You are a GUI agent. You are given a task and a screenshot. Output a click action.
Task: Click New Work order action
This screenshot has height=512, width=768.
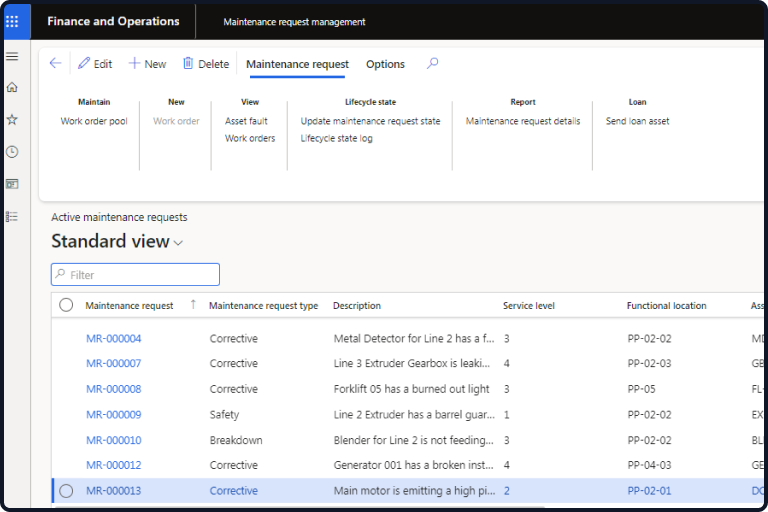[x=176, y=121]
